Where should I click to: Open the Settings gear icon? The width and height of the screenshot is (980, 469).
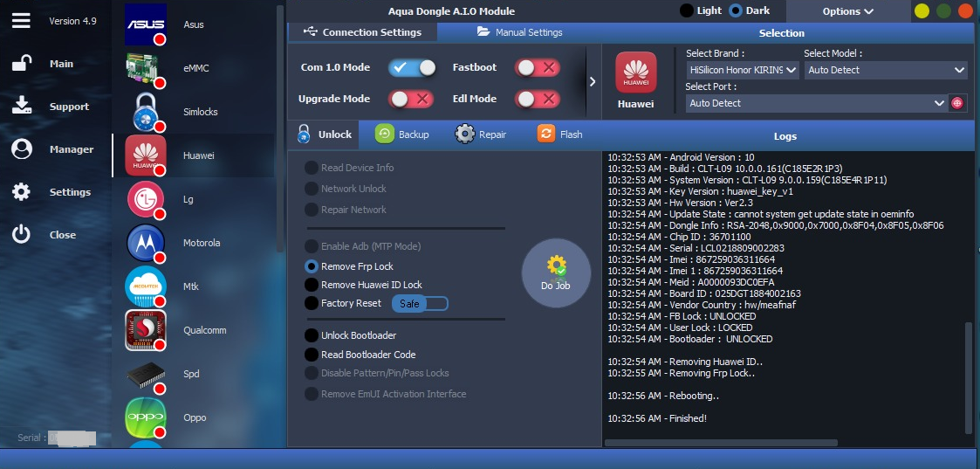click(21, 192)
